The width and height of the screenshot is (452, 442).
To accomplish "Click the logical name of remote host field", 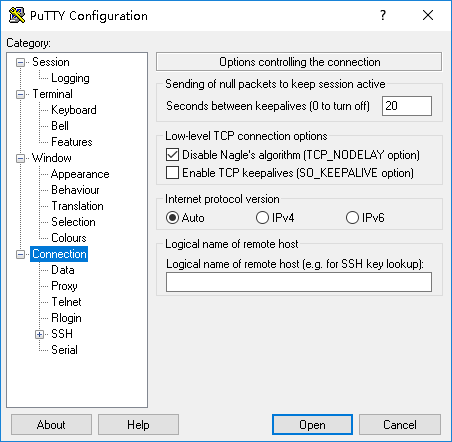I will 299,282.
